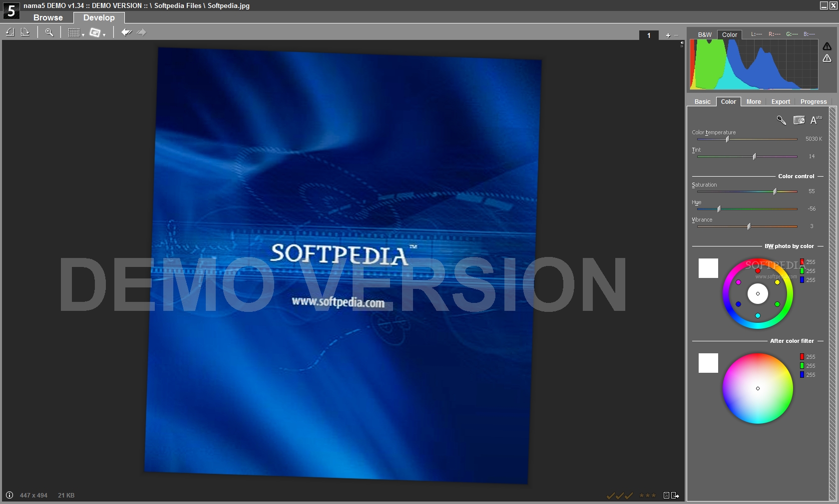The width and height of the screenshot is (839, 504).
Task: Click white swatch under After color filter
Action: click(x=708, y=363)
